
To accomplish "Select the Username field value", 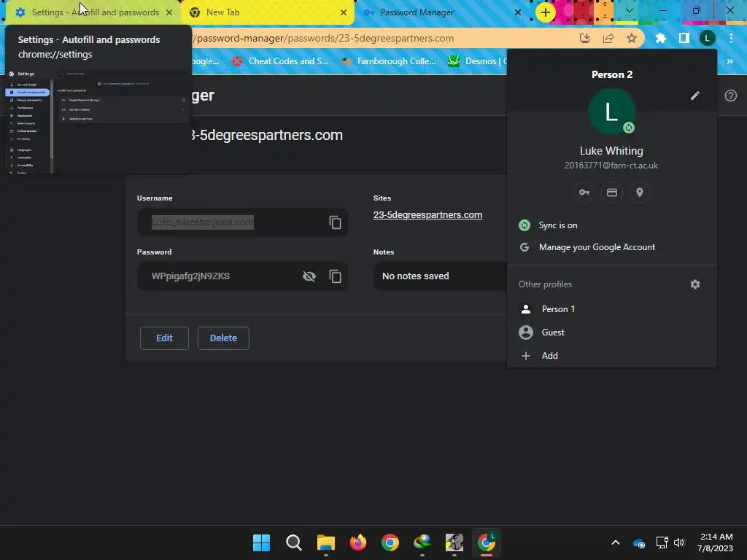I will pyautogui.click(x=203, y=222).
